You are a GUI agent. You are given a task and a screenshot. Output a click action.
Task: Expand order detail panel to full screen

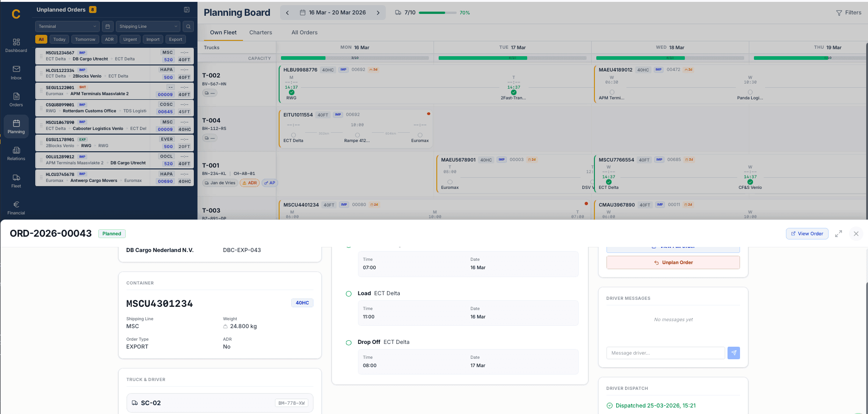tap(838, 234)
